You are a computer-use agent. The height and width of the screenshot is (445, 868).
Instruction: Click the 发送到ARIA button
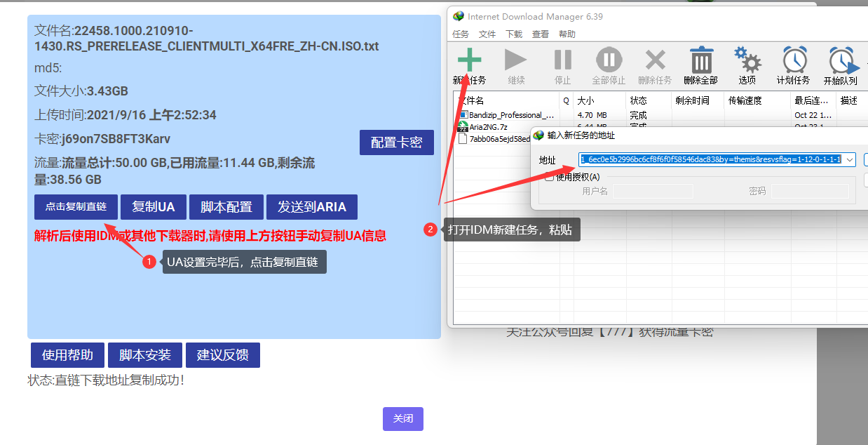312,207
